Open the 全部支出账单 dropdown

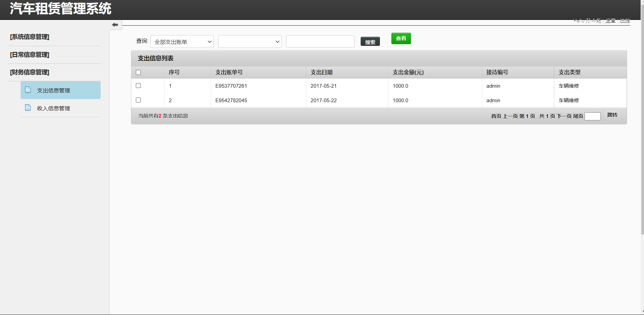coord(182,41)
